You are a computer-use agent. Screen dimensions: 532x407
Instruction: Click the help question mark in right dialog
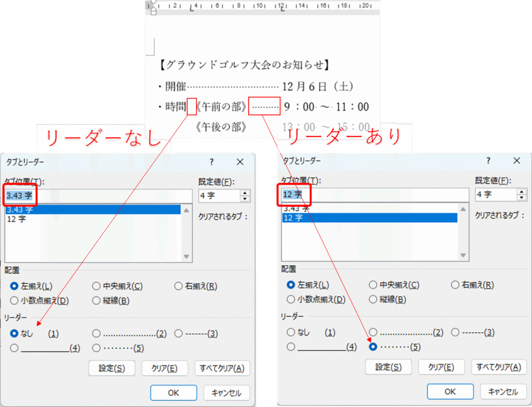click(488, 161)
